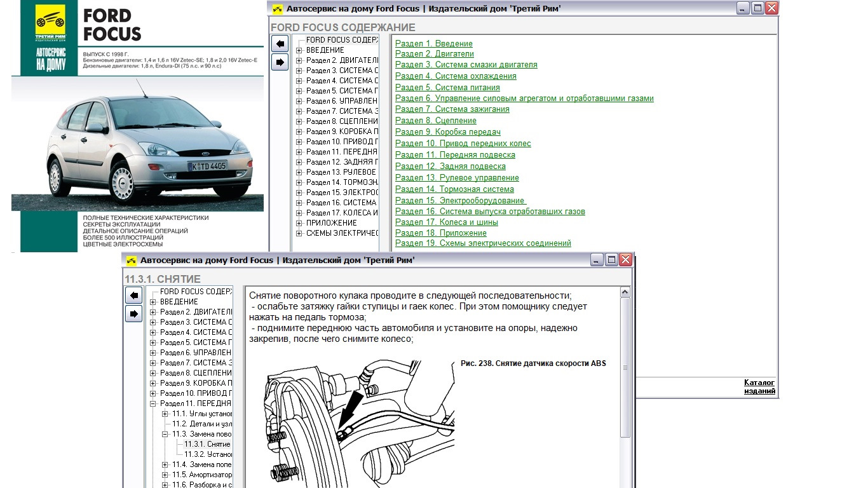Click scroll up arrow in bottom window content
Screen dimensions: 868x488
[625, 293]
